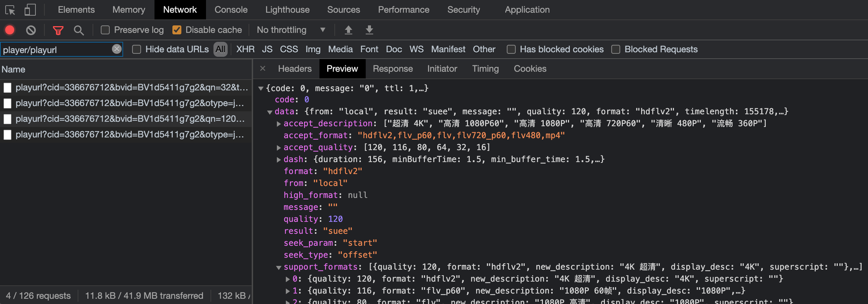Select the last playurl otype=j request

click(x=126, y=135)
